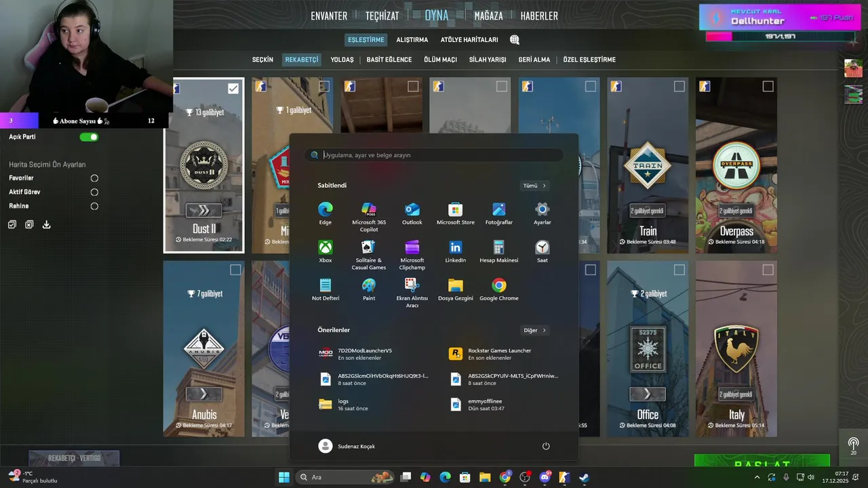
Task: Choose the SEÇKİN mode
Action: 262,60
